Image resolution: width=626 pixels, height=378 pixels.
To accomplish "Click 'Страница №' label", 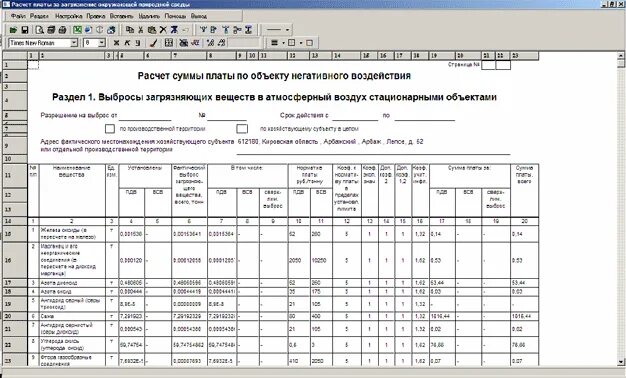I will [464, 64].
